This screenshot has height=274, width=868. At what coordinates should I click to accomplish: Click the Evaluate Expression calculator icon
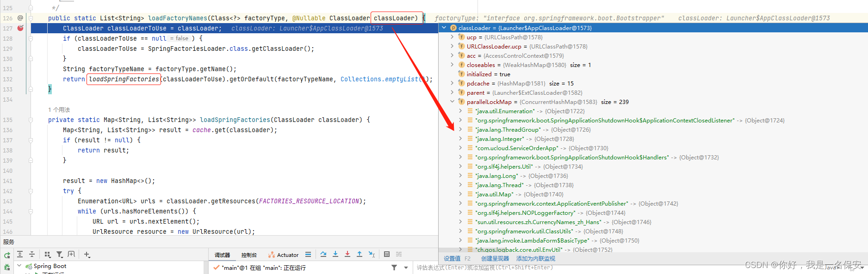coord(387,254)
